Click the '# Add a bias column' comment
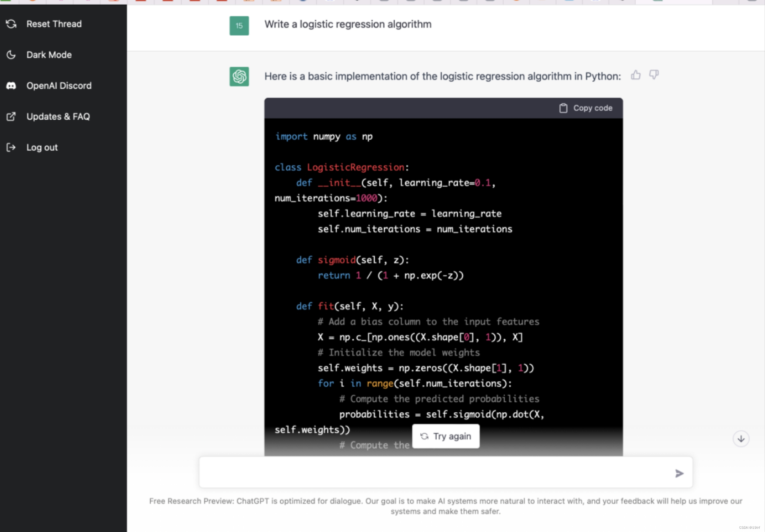The width and height of the screenshot is (765, 532). pyautogui.click(x=428, y=322)
